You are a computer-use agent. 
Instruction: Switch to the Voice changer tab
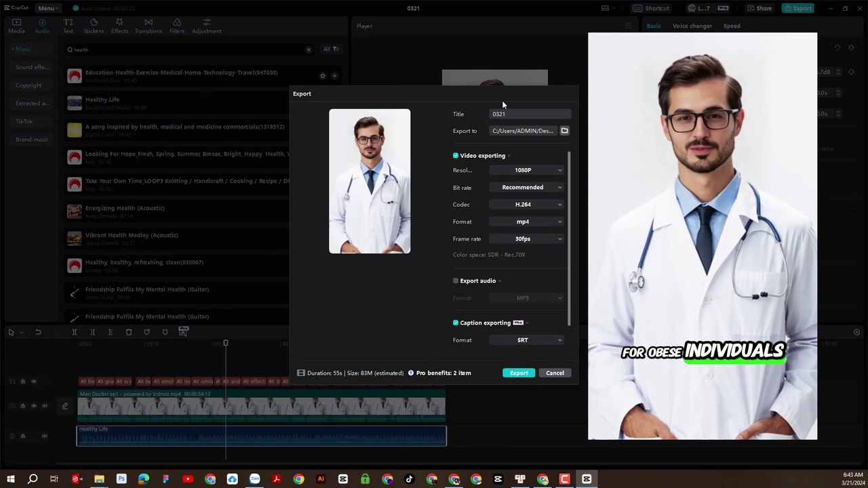pos(692,26)
